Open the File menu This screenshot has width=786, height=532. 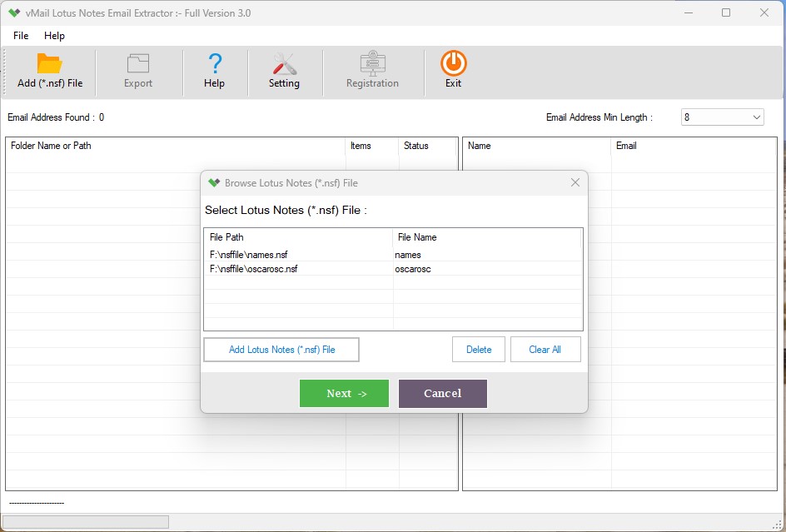[21, 36]
